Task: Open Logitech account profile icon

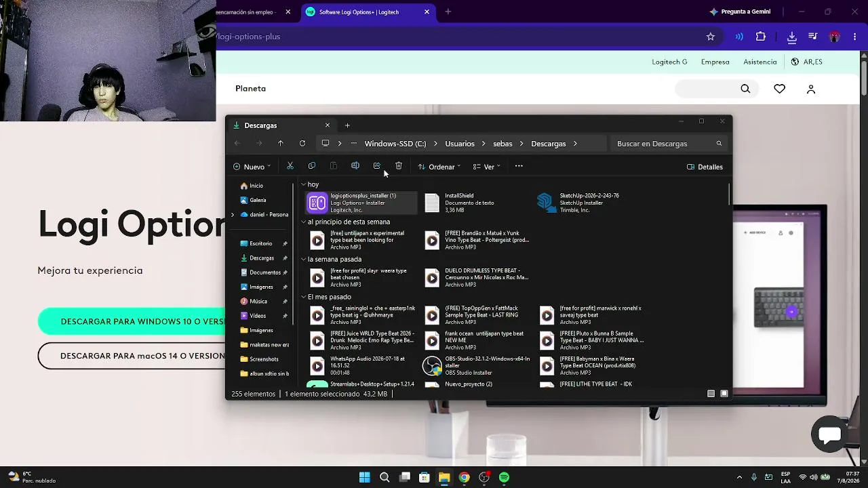Action: click(811, 89)
